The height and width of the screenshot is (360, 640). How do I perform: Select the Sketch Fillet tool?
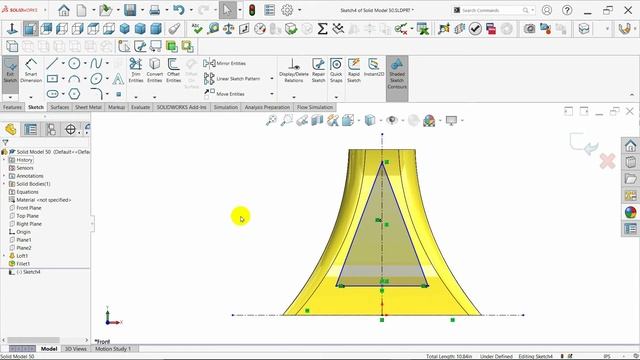point(96,94)
